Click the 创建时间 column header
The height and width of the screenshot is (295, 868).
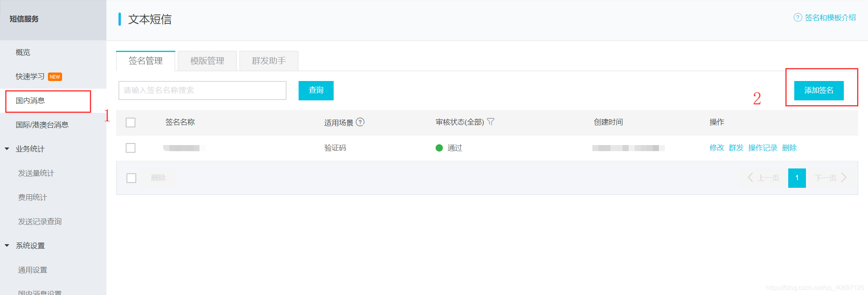[608, 122]
